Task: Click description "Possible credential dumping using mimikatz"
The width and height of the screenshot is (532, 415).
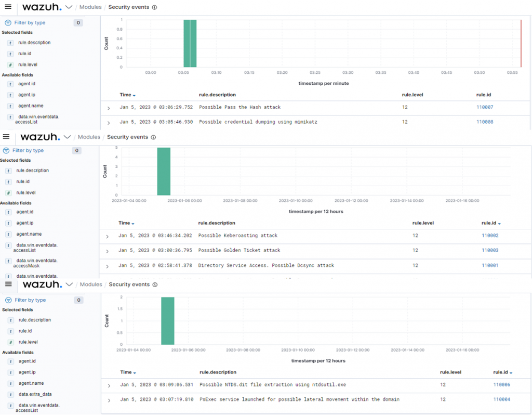Action: [258, 122]
